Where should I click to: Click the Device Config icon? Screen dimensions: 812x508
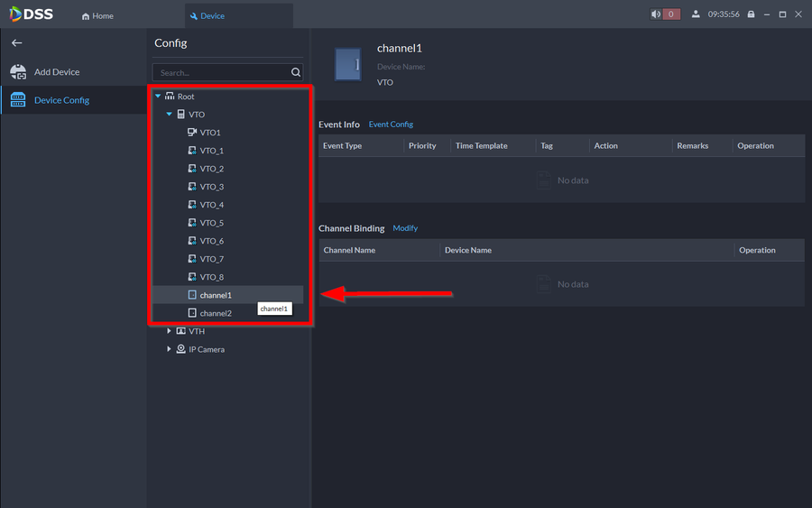click(x=18, y=100)
